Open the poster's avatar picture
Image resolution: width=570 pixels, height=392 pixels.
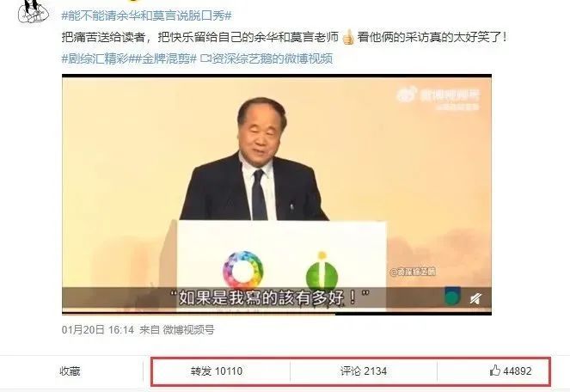pos(33,11)
